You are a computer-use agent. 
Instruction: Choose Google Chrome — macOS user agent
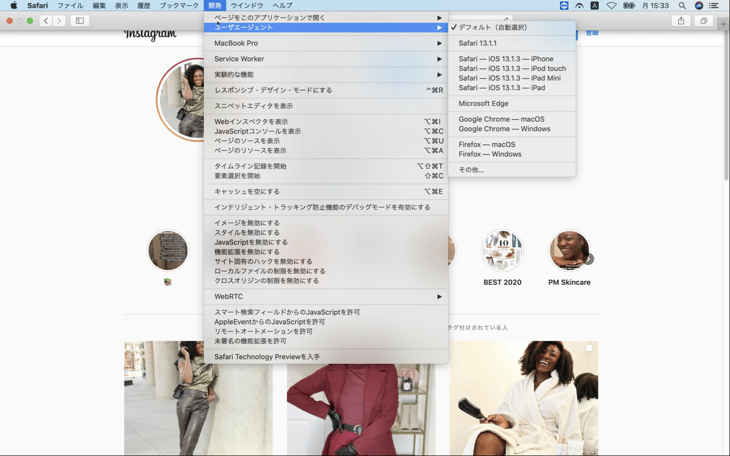pos(501,119)
